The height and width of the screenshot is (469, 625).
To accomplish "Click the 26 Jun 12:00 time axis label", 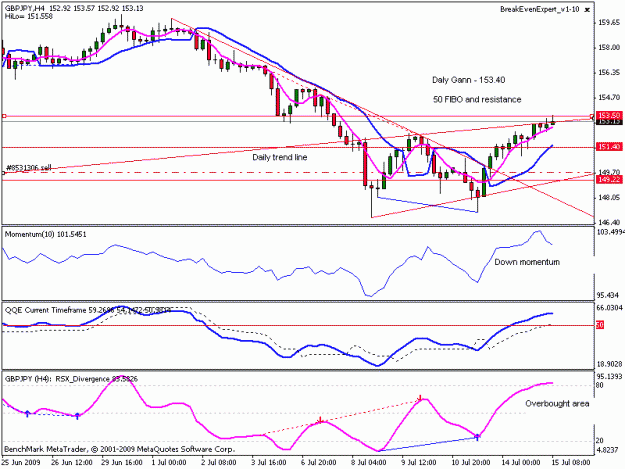I will [x=72, y=463].
